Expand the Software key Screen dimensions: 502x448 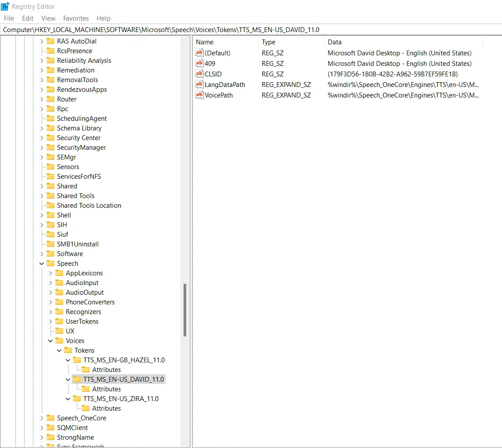coord(42,253)
